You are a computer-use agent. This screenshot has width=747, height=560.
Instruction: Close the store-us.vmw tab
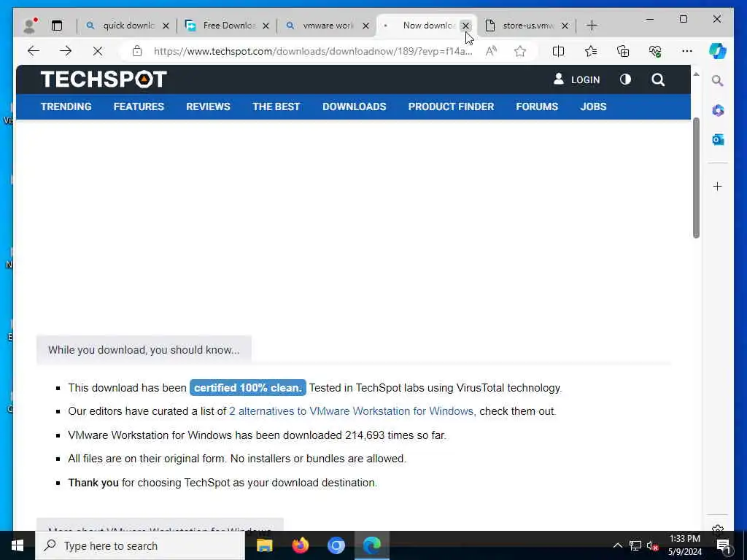point(565,26)
